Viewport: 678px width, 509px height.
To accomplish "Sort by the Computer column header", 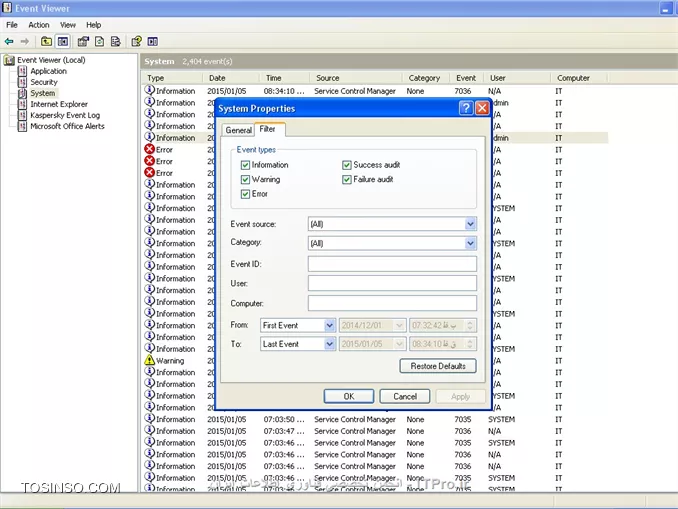I will [579, 78].
